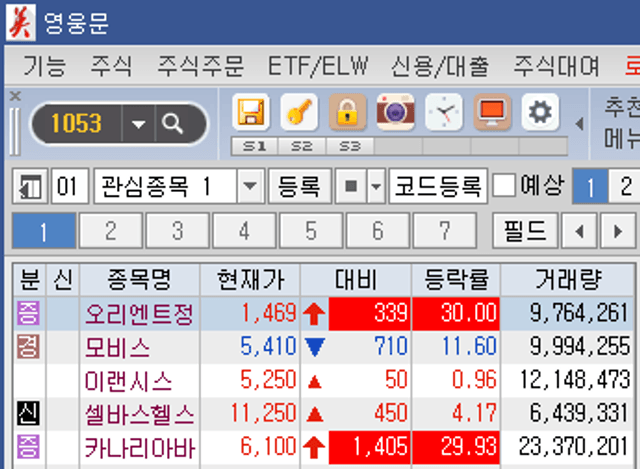Image resolution: width=640 pixels, height=469 pixels.
Task: Take a screenshot with the camera icon
Action: tap(396, 112)
